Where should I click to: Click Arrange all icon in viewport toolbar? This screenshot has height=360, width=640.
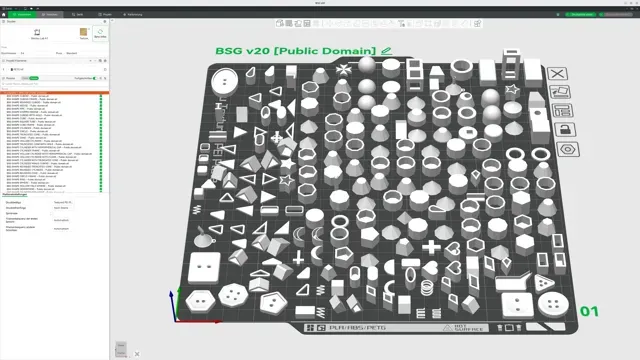pyautogui.click(x=307, y=23)
